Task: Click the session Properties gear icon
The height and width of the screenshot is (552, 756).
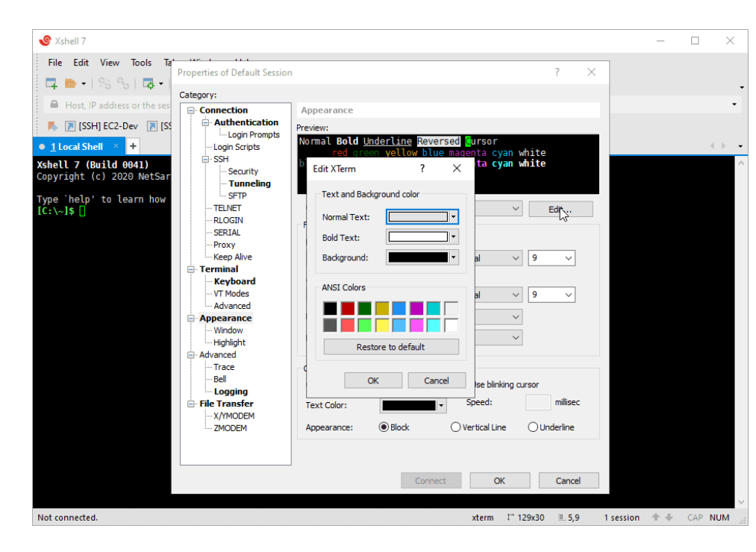Action: point(149,84)
